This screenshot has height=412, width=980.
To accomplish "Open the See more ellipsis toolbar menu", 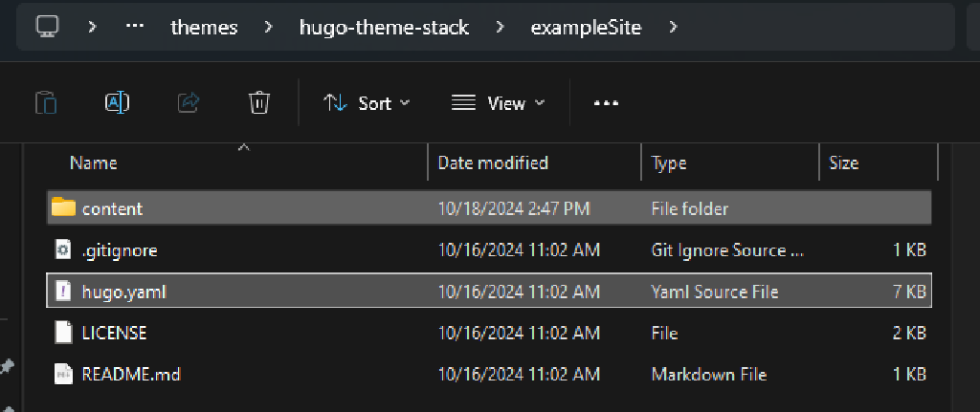I will (606, 103).
